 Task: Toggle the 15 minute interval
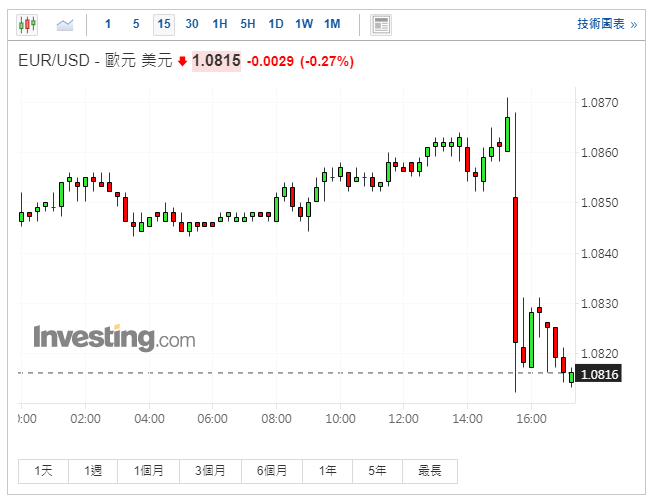coord(163,24)
